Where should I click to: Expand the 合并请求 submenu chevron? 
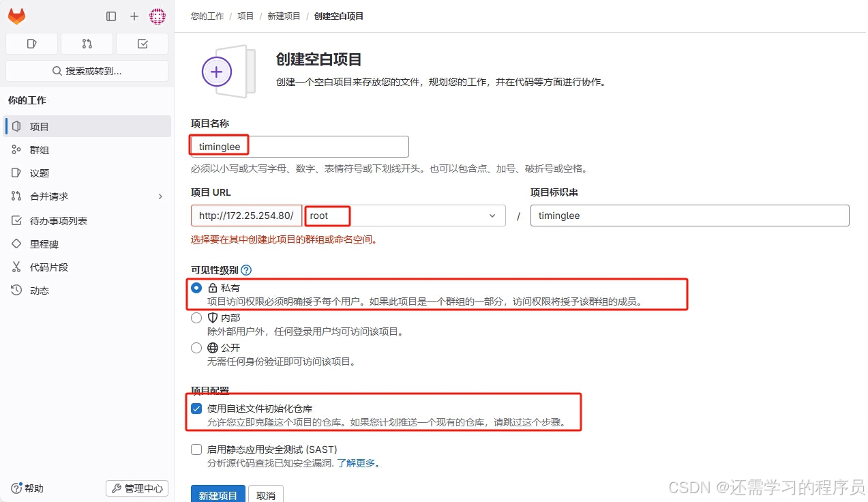pyautogui.click(x=161, y=196)
